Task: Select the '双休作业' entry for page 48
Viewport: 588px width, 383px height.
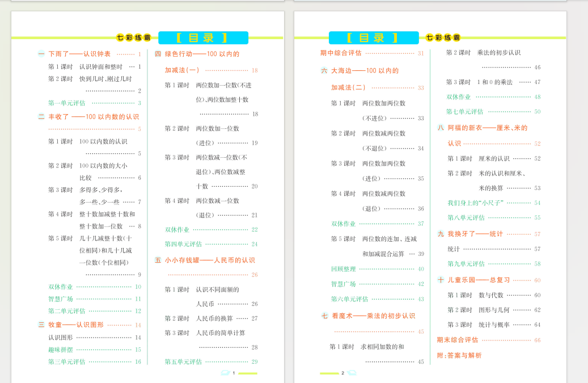Action: 459,97
